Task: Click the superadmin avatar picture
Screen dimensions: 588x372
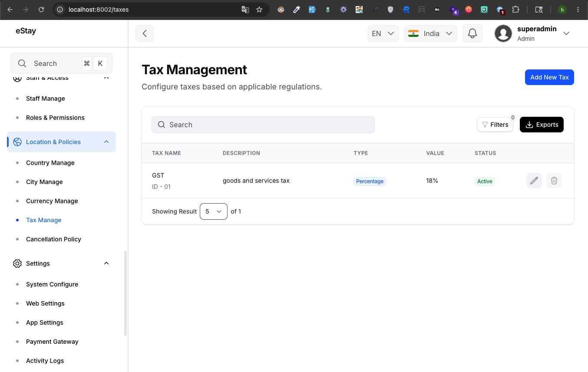Action: tap(503, 33)
